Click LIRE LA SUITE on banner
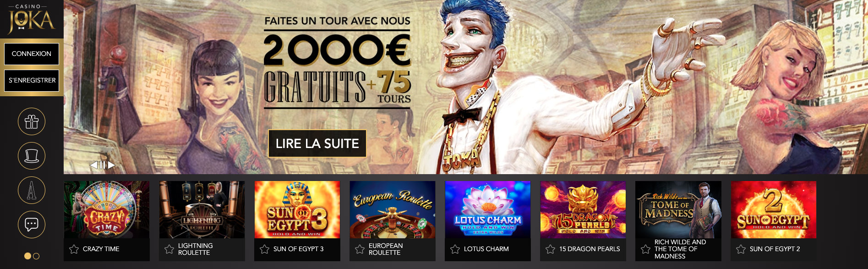 [x=317, y=143]
